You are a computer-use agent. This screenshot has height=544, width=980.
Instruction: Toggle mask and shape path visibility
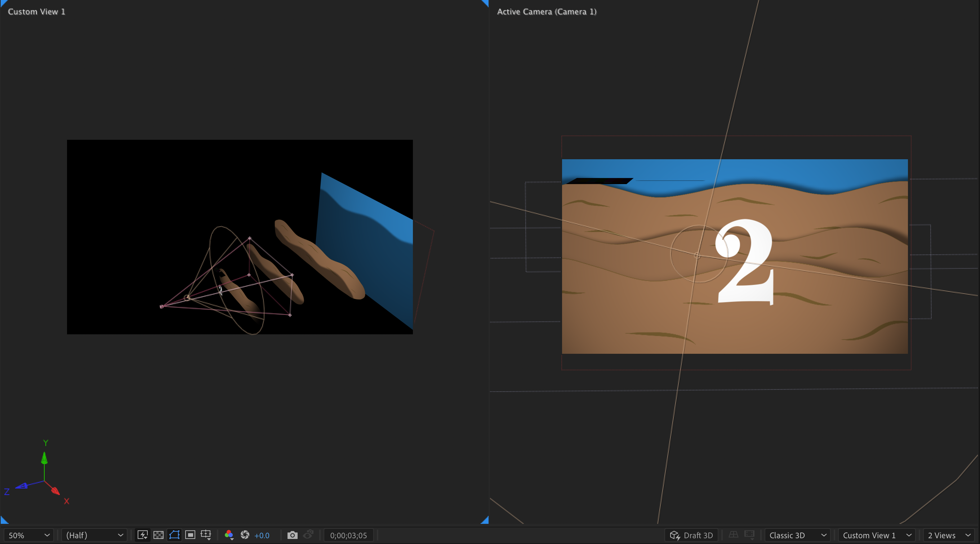(x=174, y=535)
